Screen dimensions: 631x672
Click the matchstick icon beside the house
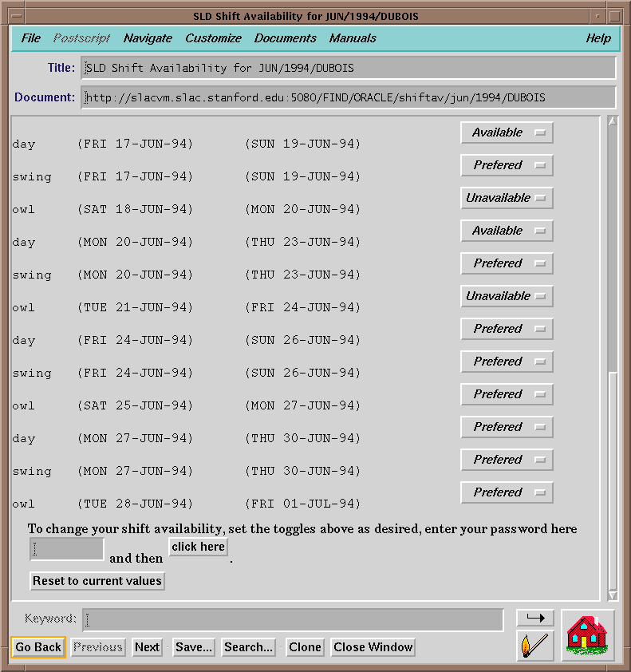click(535, 645)
